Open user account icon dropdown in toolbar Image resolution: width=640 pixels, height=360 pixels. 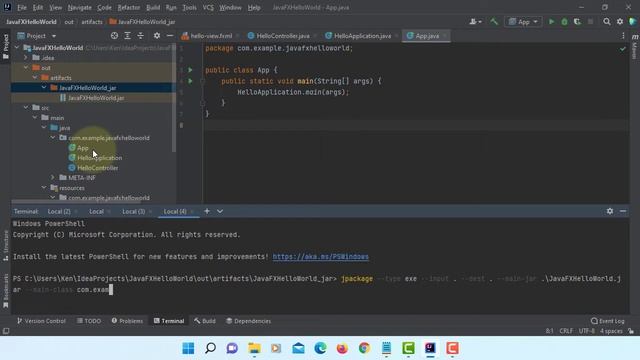476,22
